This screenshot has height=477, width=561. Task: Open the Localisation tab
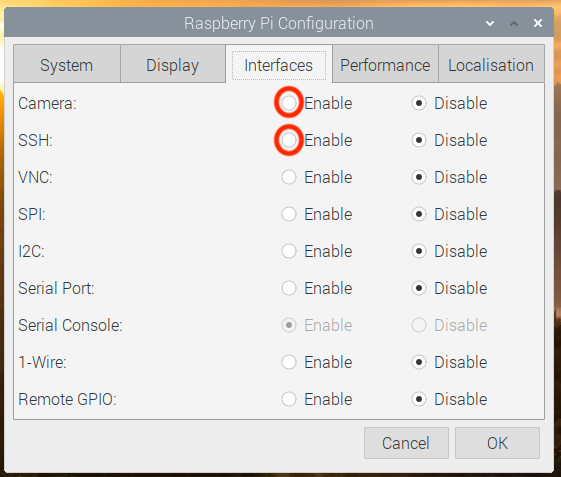pos(491,64)
